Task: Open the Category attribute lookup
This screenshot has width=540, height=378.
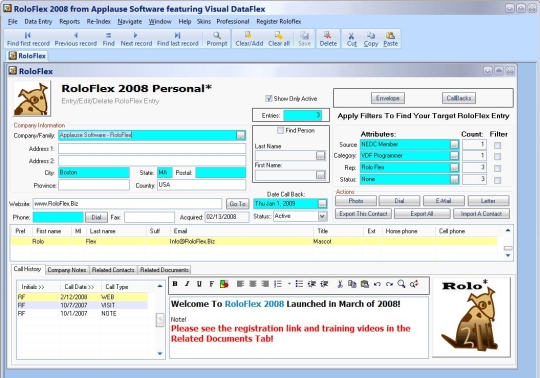Action: point(455,156)
